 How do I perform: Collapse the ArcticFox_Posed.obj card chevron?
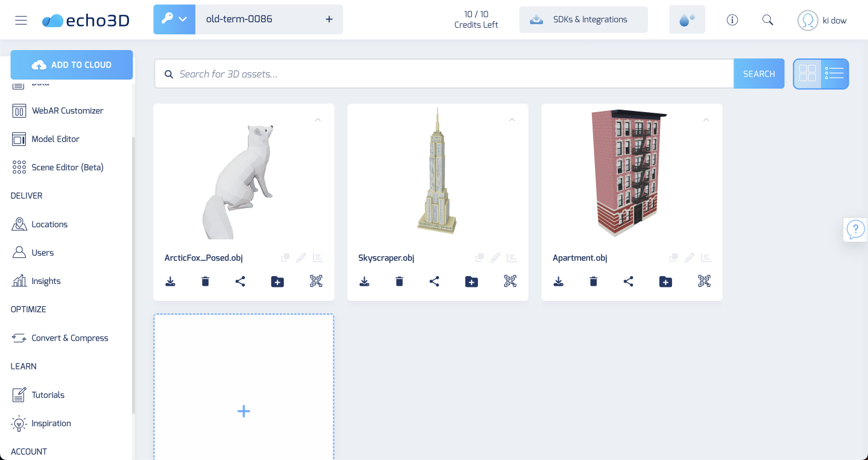point(318,120)
